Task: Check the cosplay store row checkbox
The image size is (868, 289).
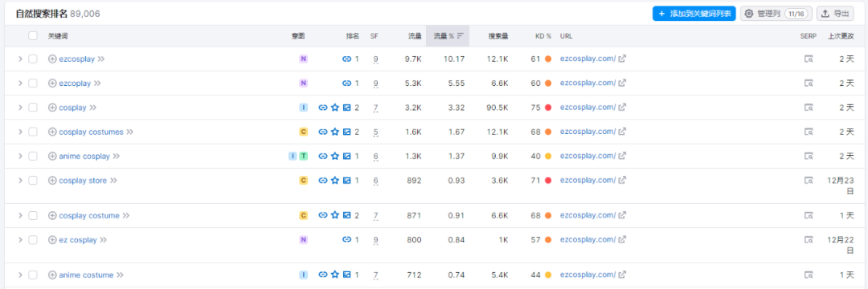Action: coord(33,180)
